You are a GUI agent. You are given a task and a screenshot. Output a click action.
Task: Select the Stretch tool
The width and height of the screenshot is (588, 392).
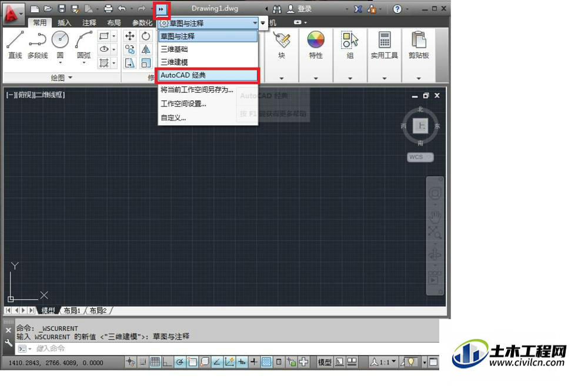[x=130, y=62]
